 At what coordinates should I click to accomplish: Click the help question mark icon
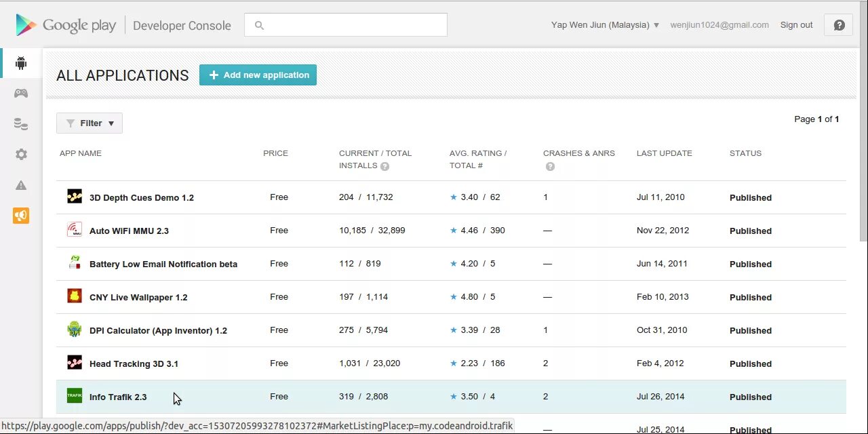[x=839, y=25]
